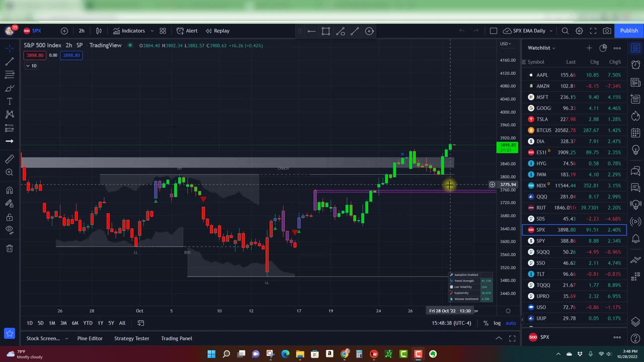
Task: Start bar Replay mode
Action: point(217,31)
